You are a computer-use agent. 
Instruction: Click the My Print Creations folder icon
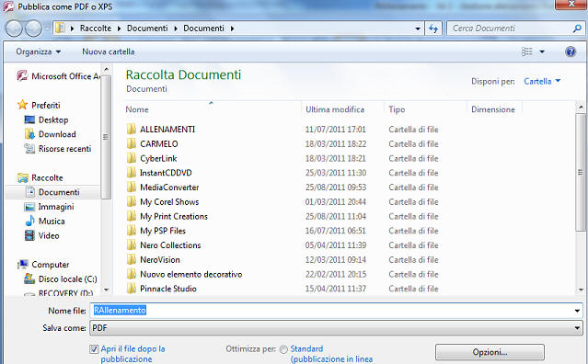132,216
